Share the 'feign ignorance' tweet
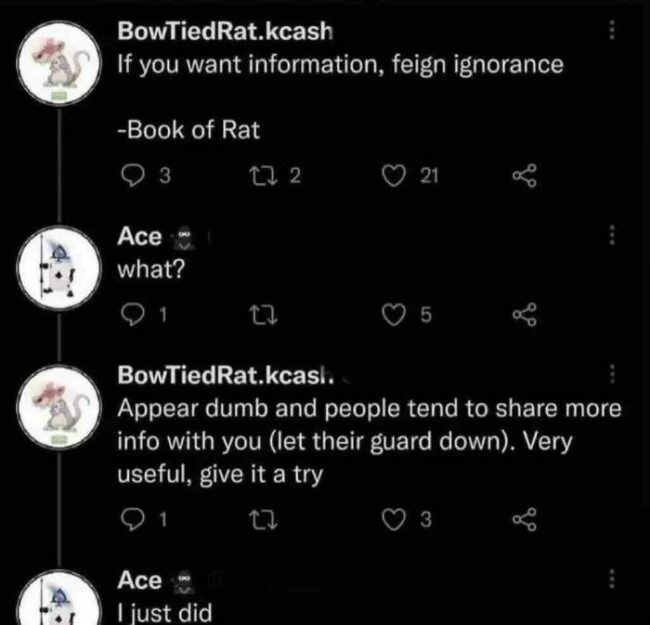Screen dimensions: 650x625 [x=525, y=177]
